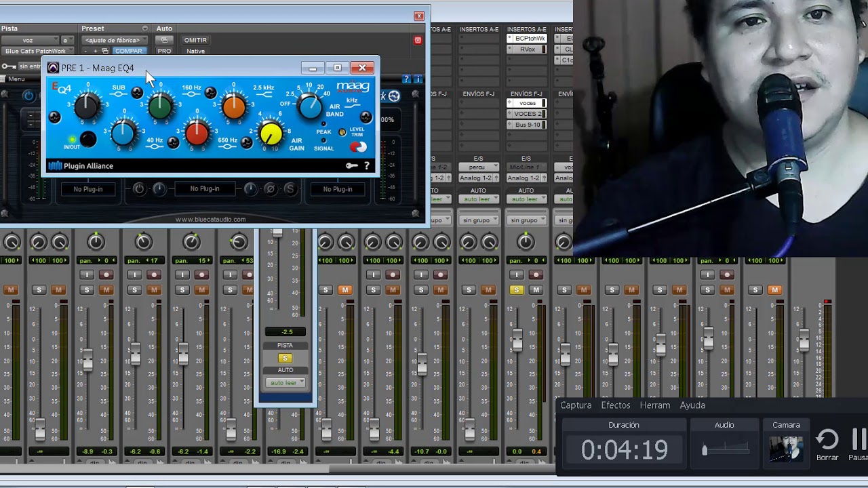Click the PRO button
This screenshot has height=488, width=868.
(164, 51)
